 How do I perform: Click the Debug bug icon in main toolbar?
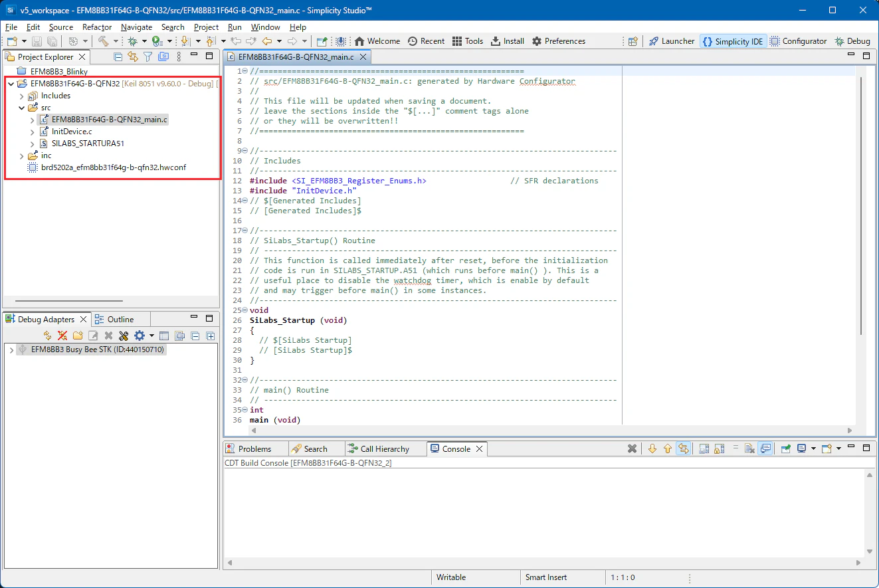click(x=132, y=41)
